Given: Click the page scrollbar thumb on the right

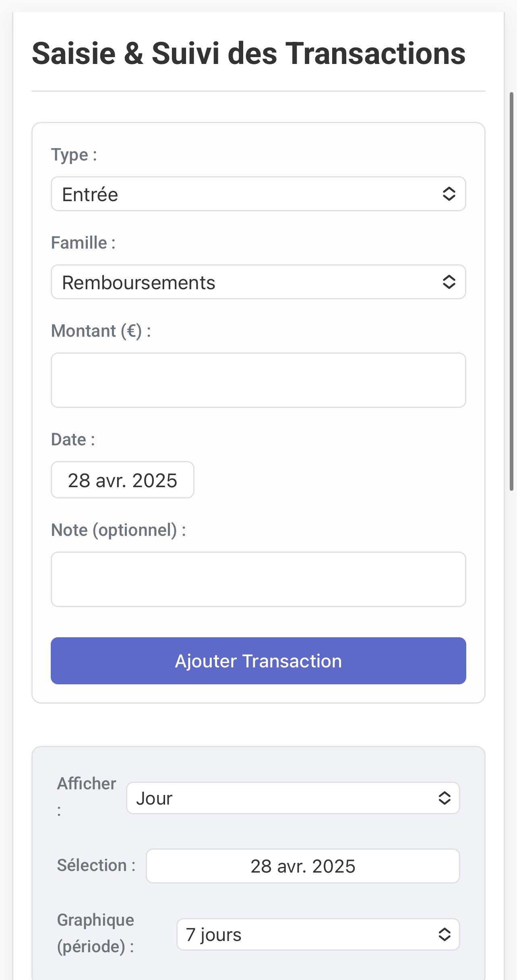Looking at the screenshot, I should [x=511, y=291].
